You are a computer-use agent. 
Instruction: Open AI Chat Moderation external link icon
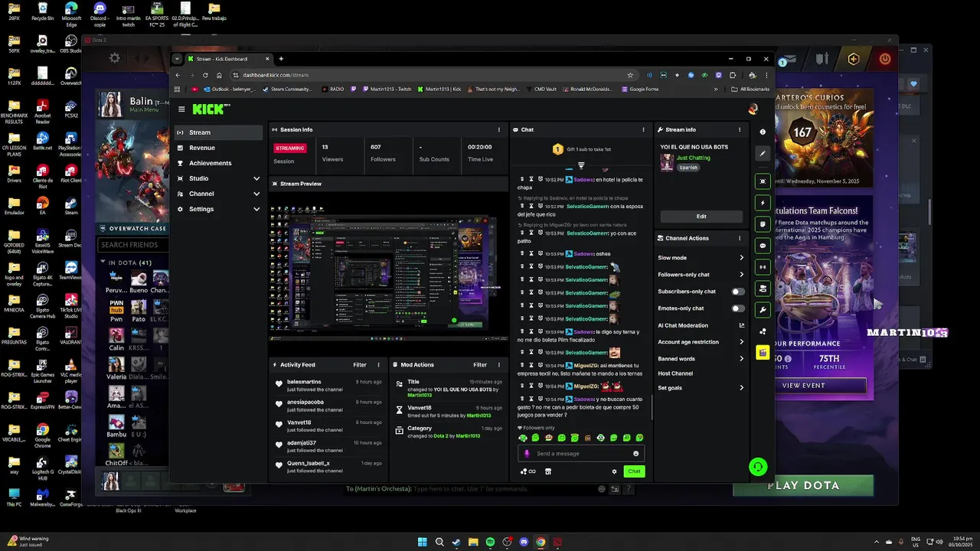click(741, 325)
